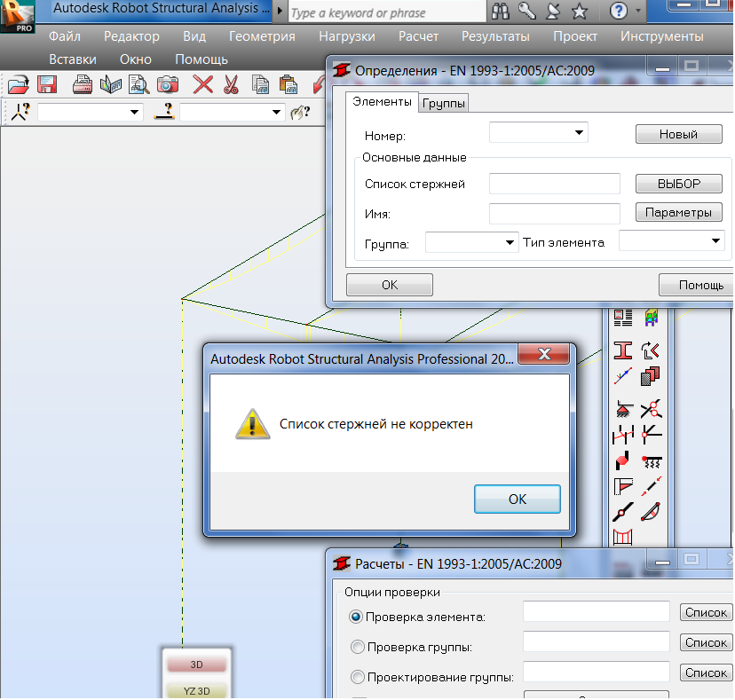The height and width of the screenshot is (700, 735).
Task: Click 'Список' button next to 'Проверка элемента'
Action: pos(706,612)
